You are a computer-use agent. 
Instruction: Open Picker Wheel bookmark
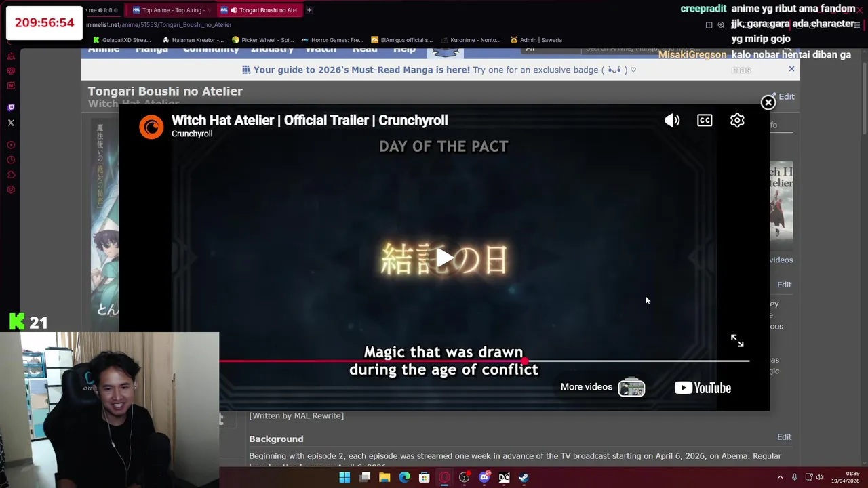pyautogui.click(x=263, y=40)
